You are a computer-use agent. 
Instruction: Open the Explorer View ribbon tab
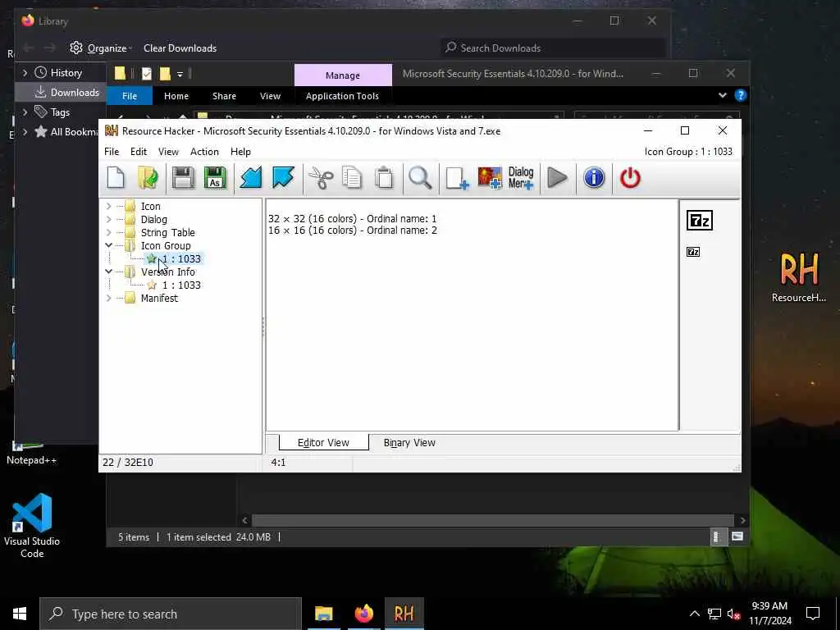[270, 96]
